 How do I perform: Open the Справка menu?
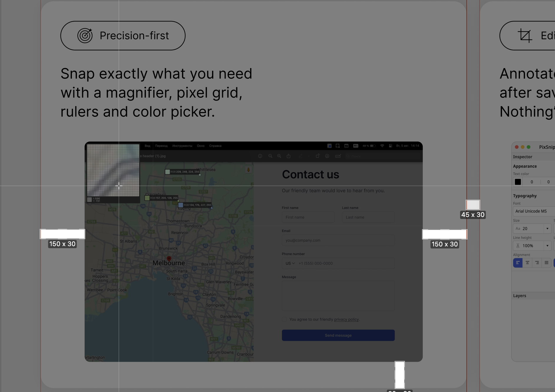(215, 146)
